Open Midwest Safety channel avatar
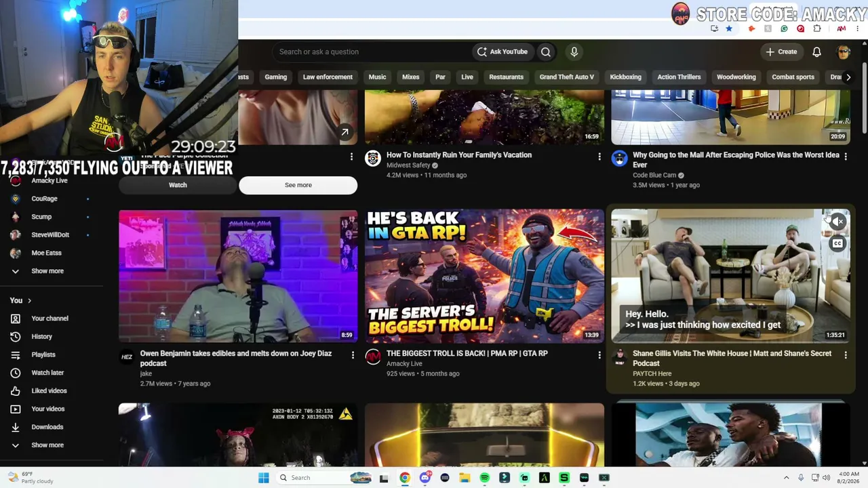This screenshot has height=488, width=868. pyautogui.click(x=373, y=158)
